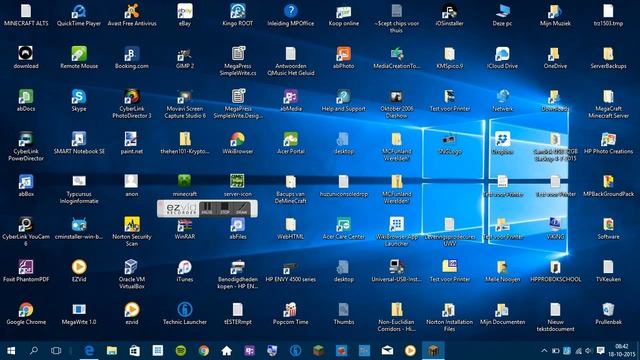Open the eBay desktop shortcut
The image size is (640, 360).
coord(184,15)
